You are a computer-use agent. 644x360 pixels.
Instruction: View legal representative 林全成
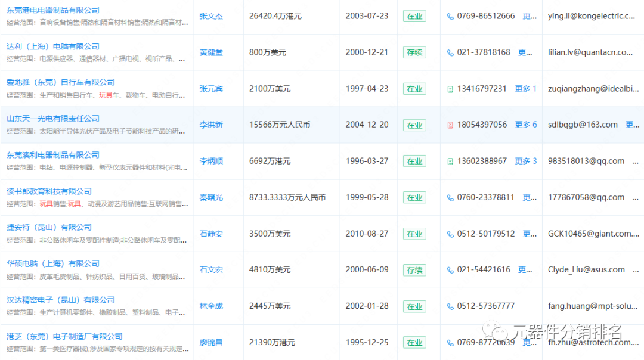211,306
